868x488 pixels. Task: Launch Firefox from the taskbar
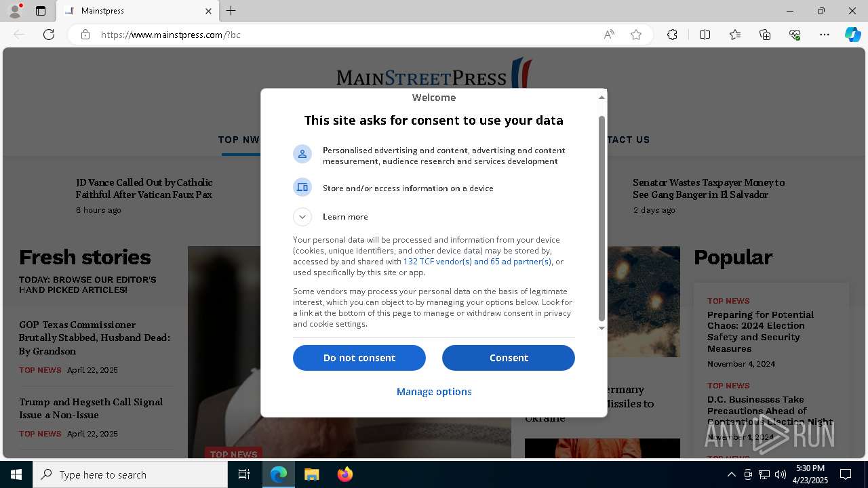point(345,474)
